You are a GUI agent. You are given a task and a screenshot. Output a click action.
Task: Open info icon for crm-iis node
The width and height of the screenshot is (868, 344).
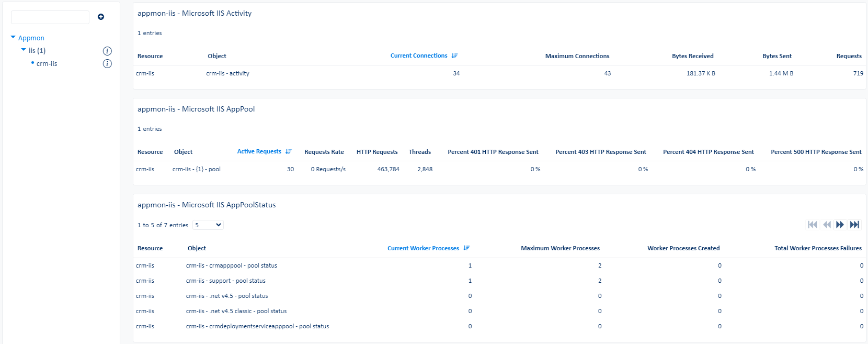107,64
